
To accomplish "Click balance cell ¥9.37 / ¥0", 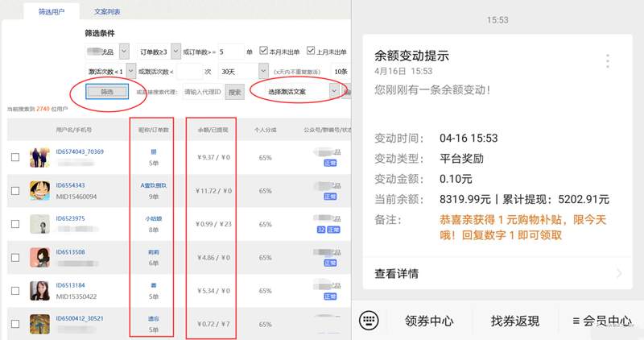I will tap(213, 157).
